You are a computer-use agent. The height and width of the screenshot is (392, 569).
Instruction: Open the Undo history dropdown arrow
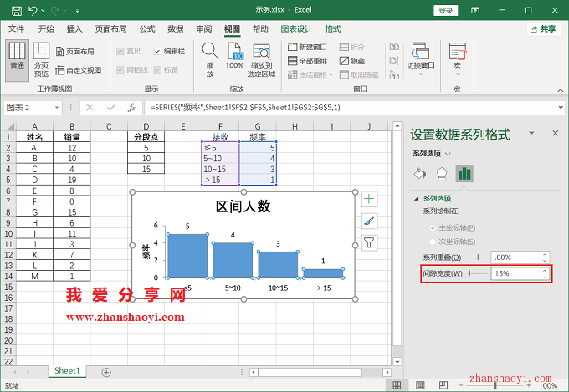pos(43,11)
